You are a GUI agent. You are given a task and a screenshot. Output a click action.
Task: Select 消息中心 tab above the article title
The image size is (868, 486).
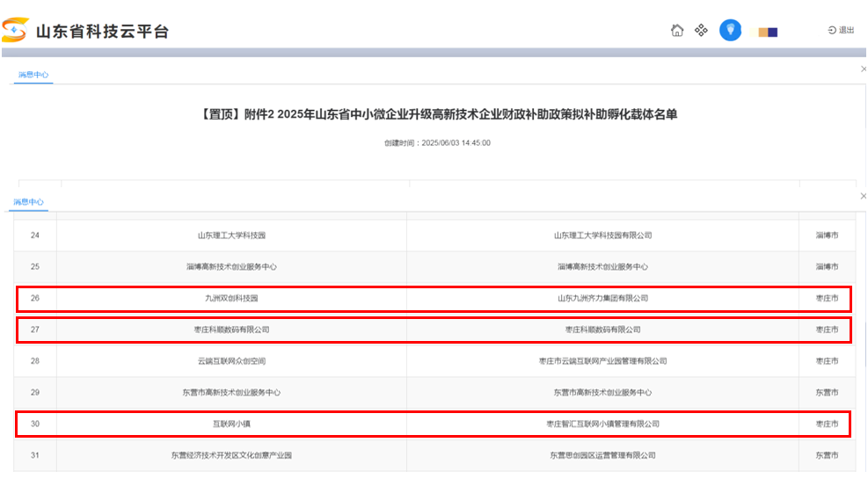[33, 76]
